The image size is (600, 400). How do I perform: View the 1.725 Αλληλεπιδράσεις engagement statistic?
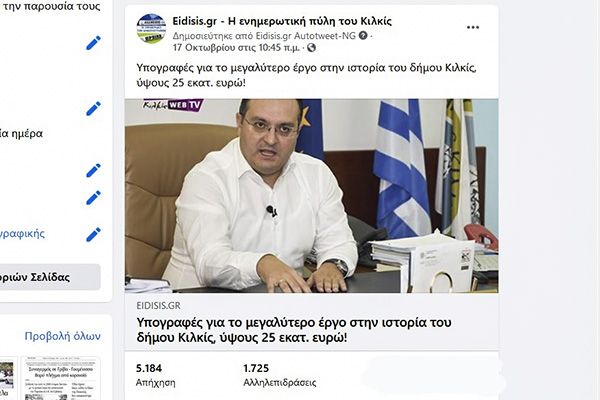(x=280, y=375)
